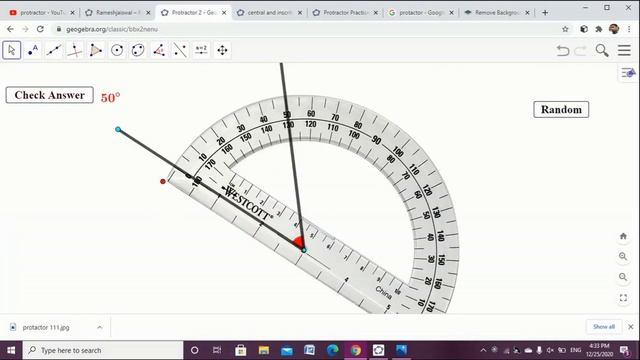640x360 pixels.
Task: Reload the GeoGebra page
Action: coord(40,29)
